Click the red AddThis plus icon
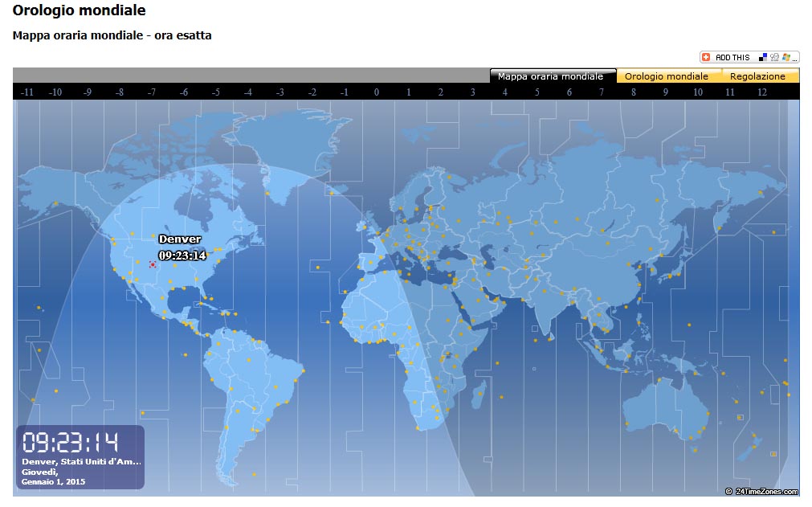Viewport: 812px width, 507px height. pyautogui.click(x=706, y=58)
